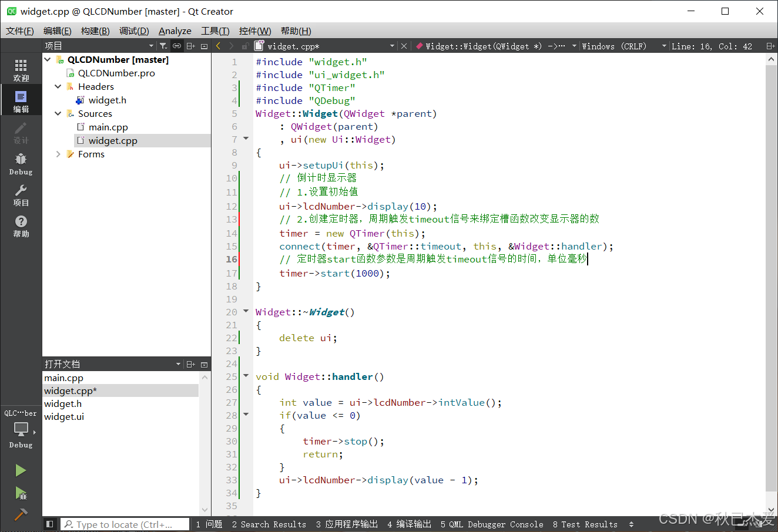Build project with hammer icon
This screenshot has width=778, height=532.
click(x=21, y=514)
